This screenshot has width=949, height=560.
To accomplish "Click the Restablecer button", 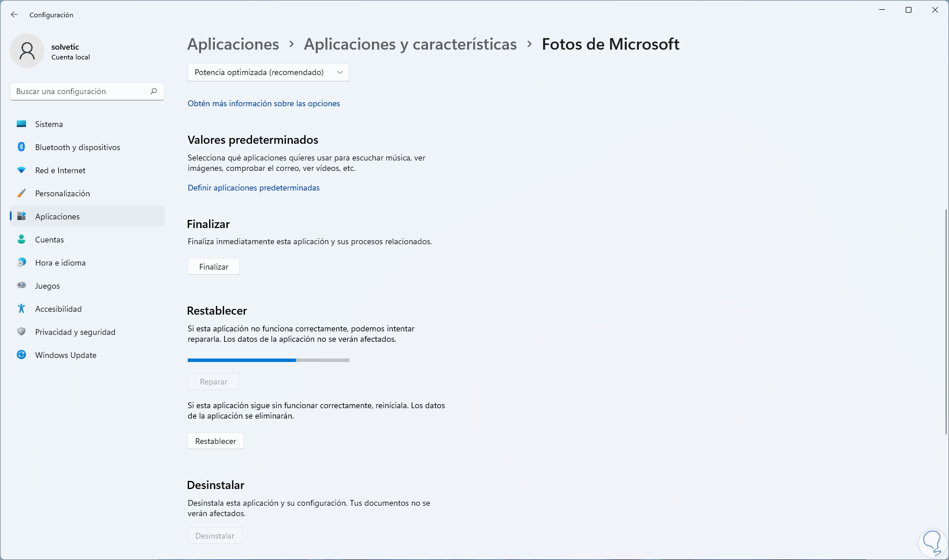I will pos(215,441).
